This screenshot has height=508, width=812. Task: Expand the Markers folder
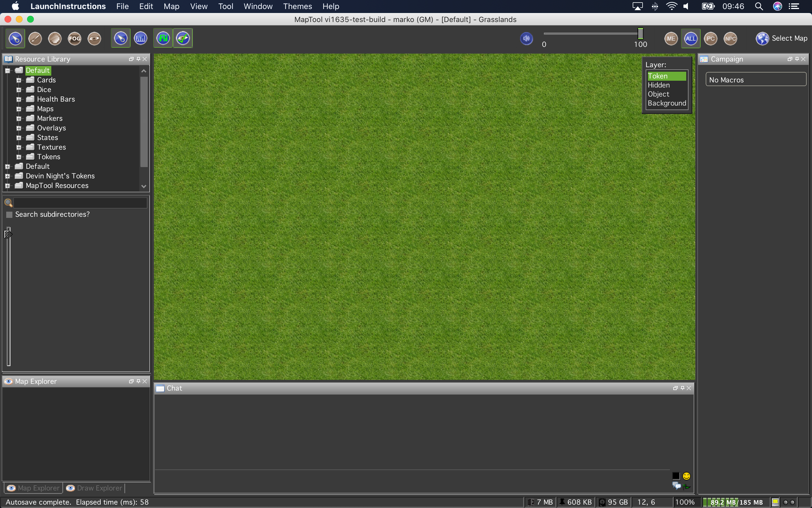point(19,119)
